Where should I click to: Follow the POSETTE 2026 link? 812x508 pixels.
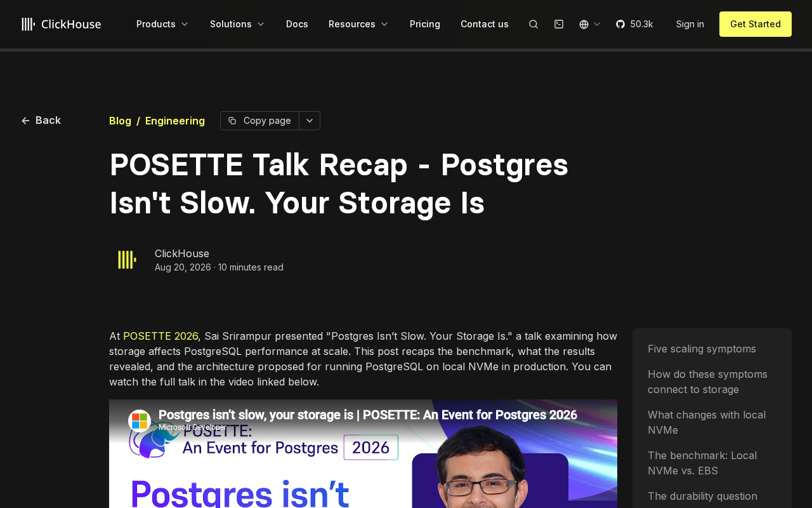click(160, 336)
